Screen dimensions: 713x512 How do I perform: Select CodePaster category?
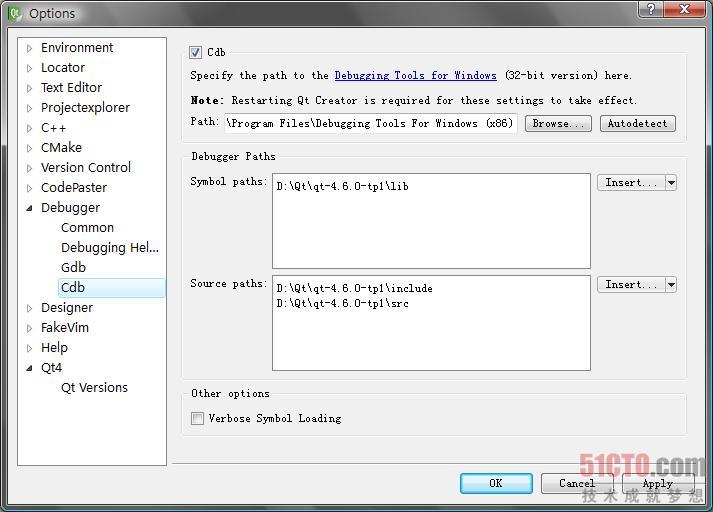tap(74, 188)
